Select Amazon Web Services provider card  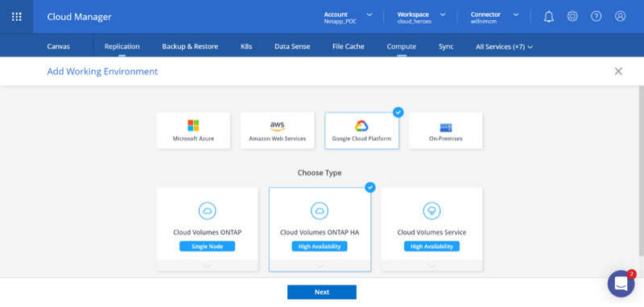277,131
